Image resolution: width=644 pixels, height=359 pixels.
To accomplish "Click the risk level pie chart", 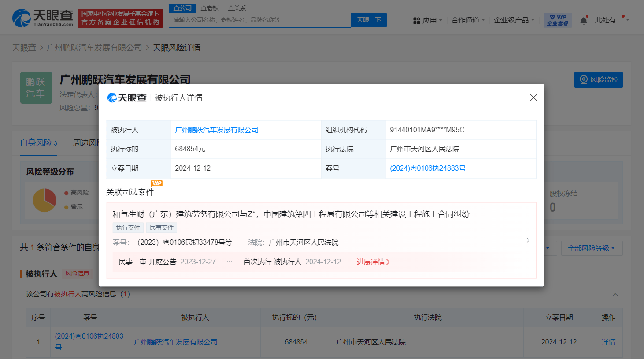I will pyautogui.click(x=44, y=200).
